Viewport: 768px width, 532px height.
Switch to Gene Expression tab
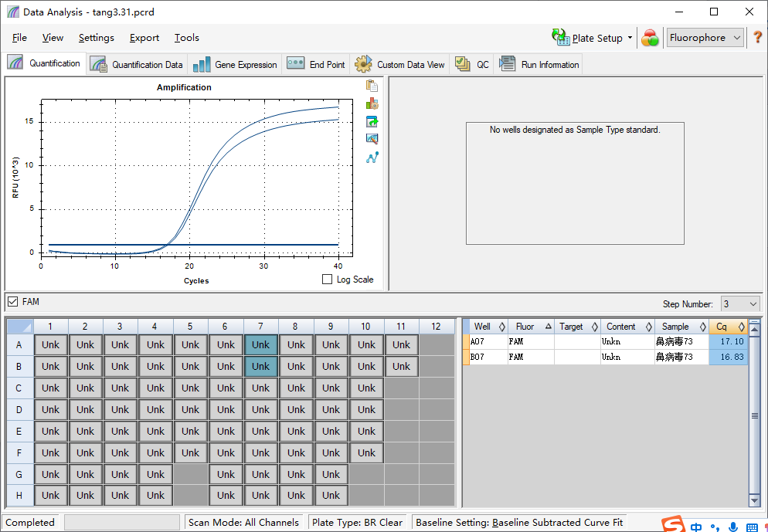(235, 65)
